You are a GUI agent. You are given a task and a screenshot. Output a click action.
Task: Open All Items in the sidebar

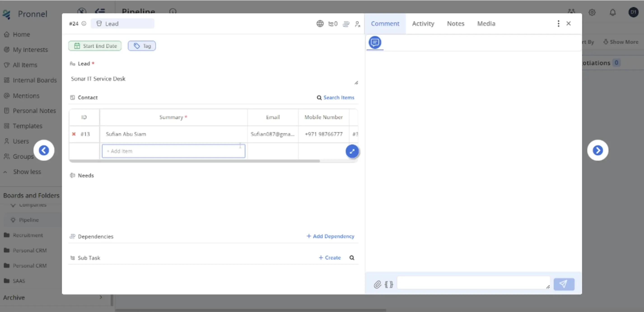point(21,65)
